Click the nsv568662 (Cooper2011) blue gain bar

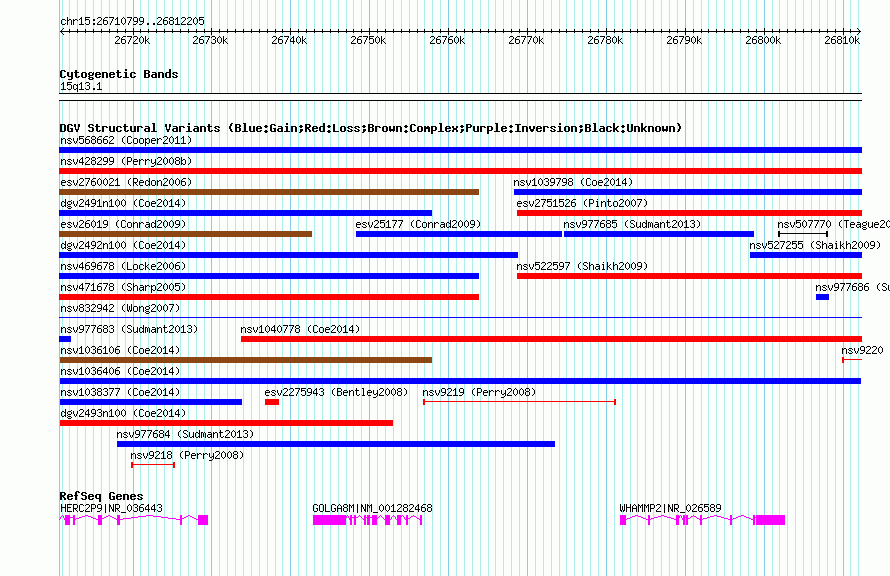tap(460, 150)
